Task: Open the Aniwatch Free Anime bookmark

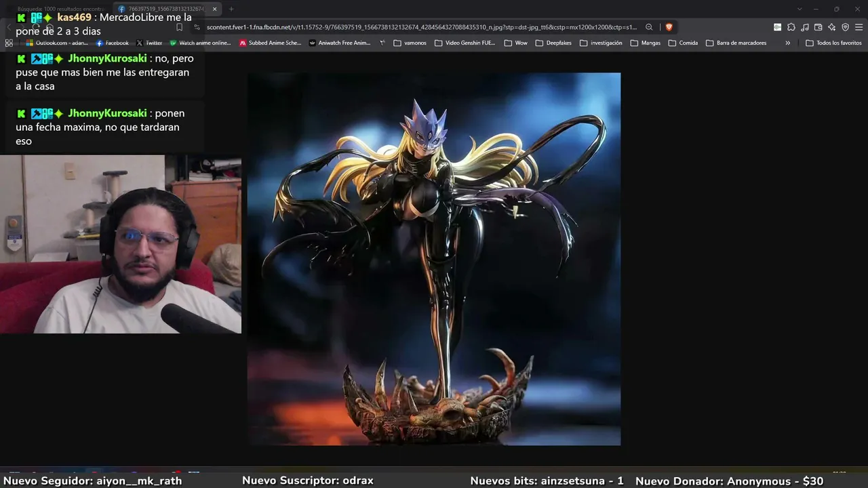Action: pos(340,43)
